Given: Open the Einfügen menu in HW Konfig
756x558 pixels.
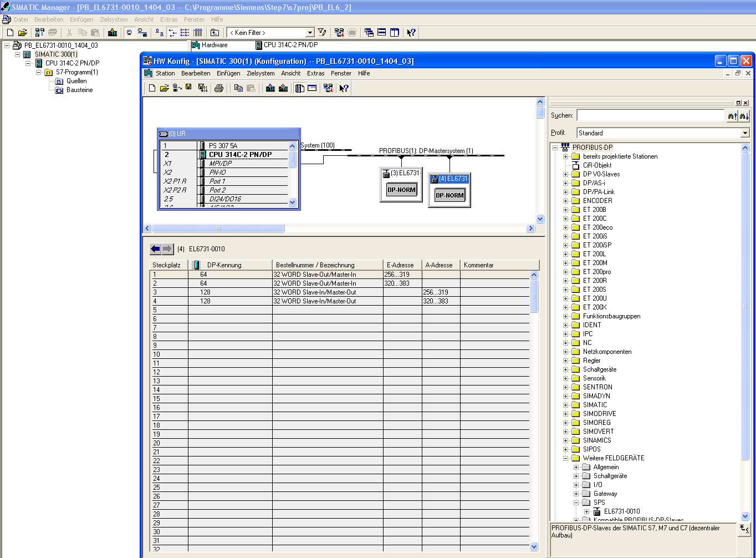Looking at the screenshot, I should click(x=228, y=73).
